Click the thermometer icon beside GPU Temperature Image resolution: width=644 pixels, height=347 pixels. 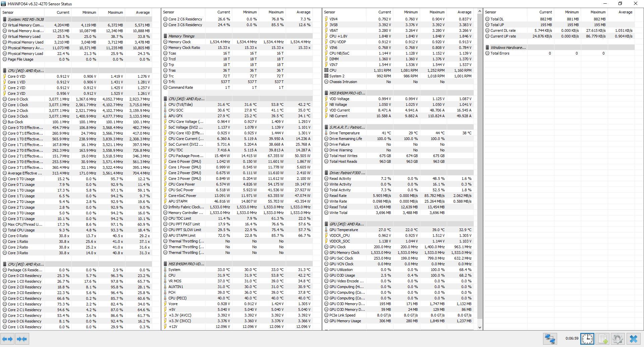click(326, 230)
